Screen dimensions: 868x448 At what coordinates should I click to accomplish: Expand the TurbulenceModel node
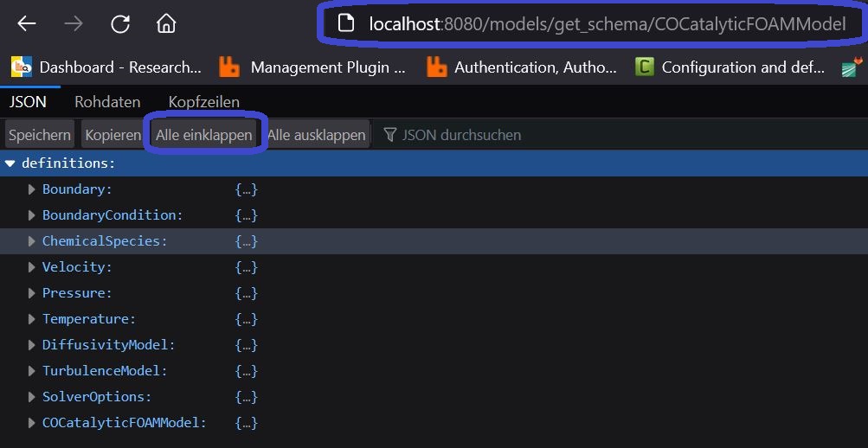coord(31,371)
